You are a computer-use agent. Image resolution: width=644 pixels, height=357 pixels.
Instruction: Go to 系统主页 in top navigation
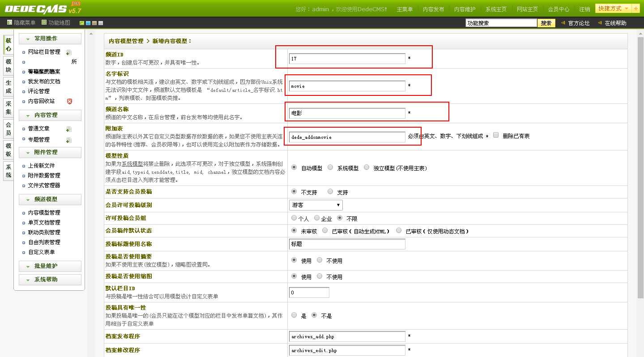[x=496, y=9]
